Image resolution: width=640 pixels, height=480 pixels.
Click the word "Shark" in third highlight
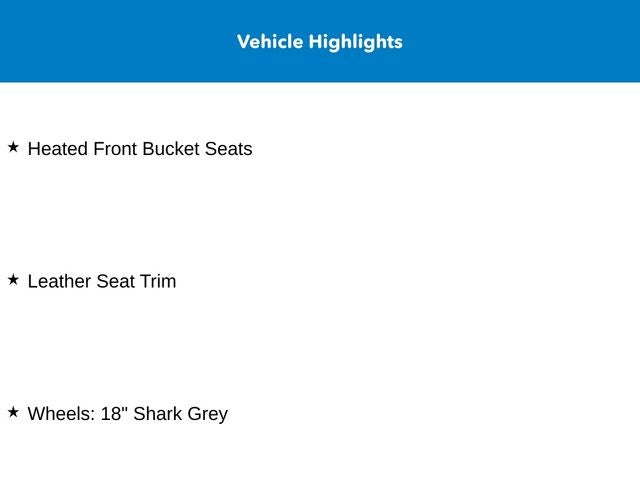pos(158,414)
